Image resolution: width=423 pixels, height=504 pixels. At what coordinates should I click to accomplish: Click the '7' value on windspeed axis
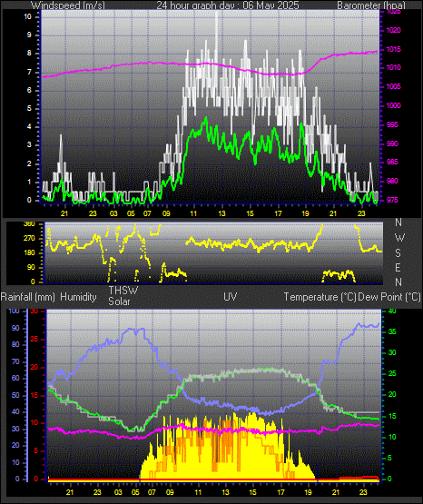[x=29, y=72]
